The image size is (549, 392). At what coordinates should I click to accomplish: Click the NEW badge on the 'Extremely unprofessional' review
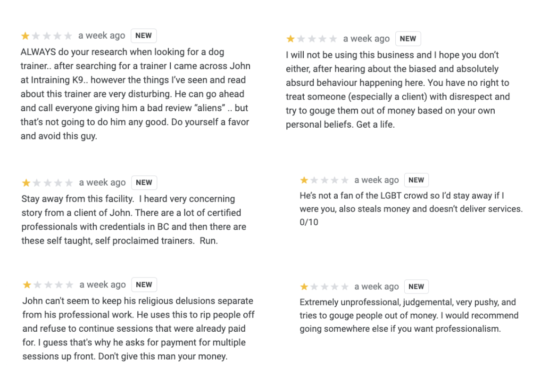[416, 287]
